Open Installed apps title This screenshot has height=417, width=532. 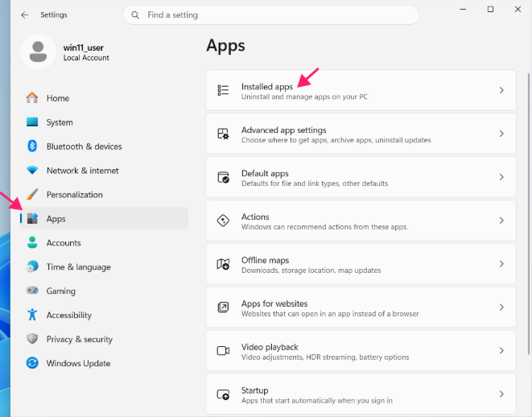pyautogui.click(x=267, y=87)
